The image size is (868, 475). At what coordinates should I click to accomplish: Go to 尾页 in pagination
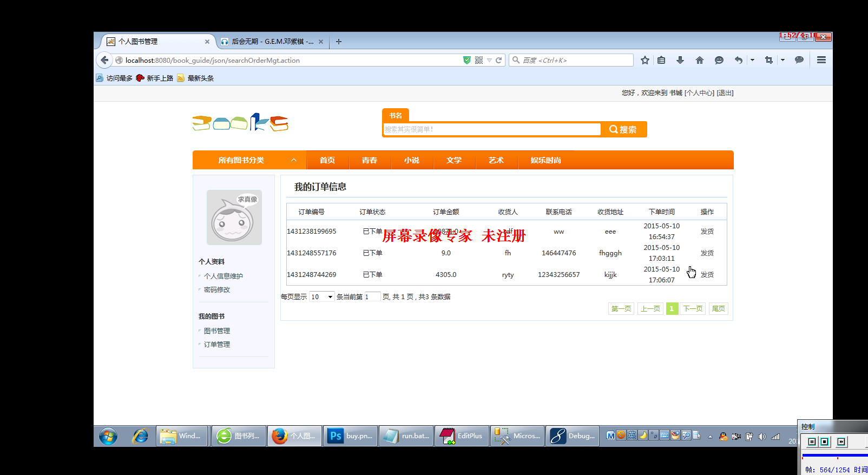718,309
